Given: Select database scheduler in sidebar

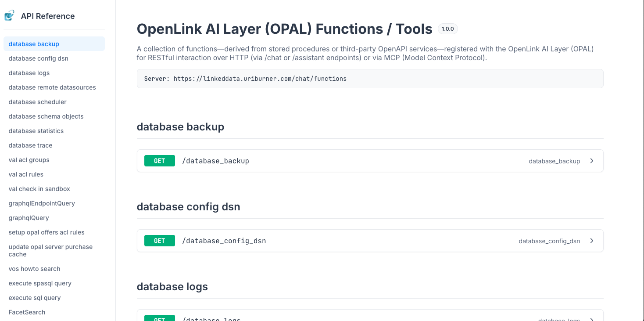Looking at the screenshot, I should click(x=54, y=102).
